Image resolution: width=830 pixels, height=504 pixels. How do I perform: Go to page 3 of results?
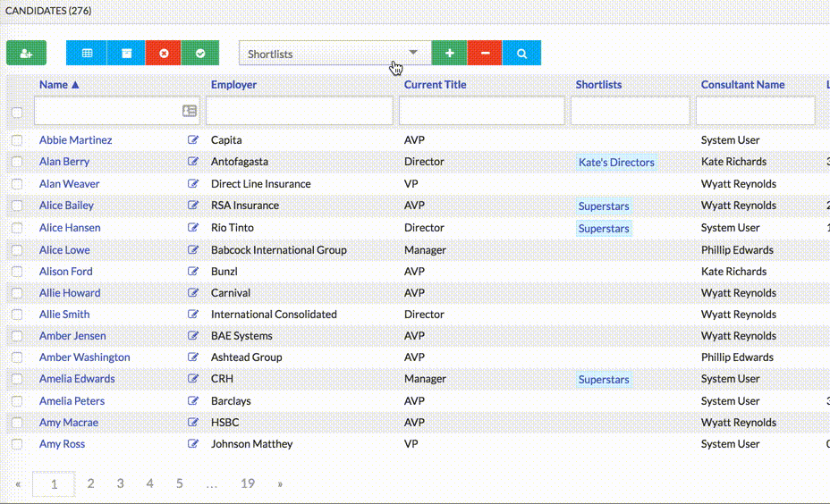(120, 483)
